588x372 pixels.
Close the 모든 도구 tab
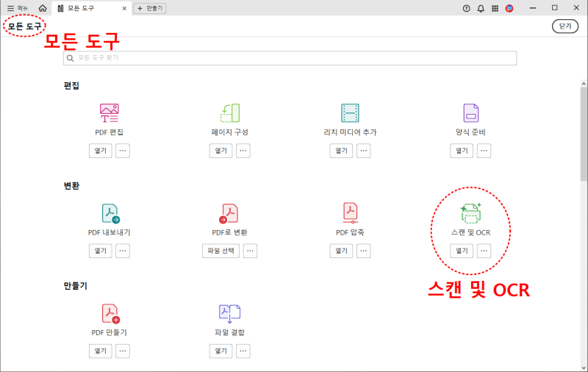[124, 8]
